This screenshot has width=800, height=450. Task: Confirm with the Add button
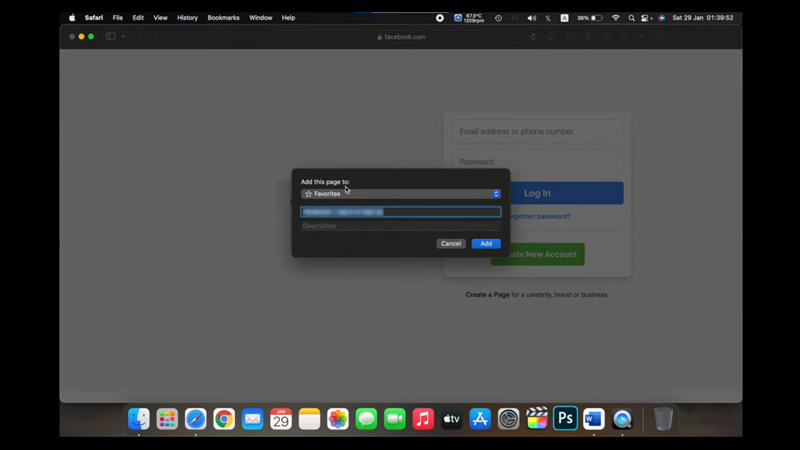(x=486, y=243)
